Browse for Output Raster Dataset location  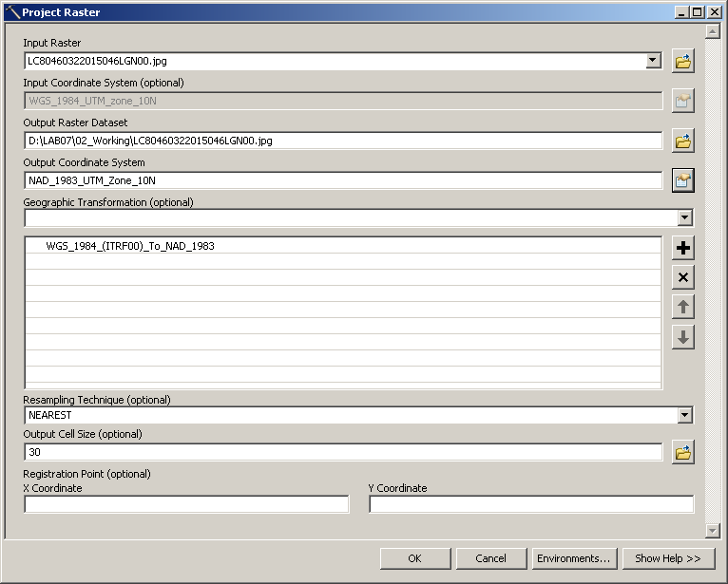pos(682,141)
